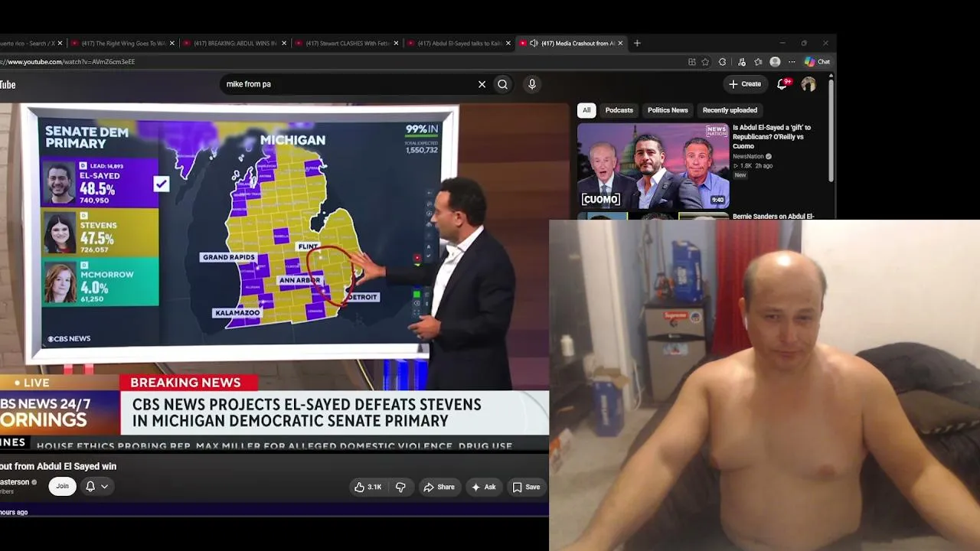980x551 pixels.
Task: Open the Create menu
Action: (745, 84)
